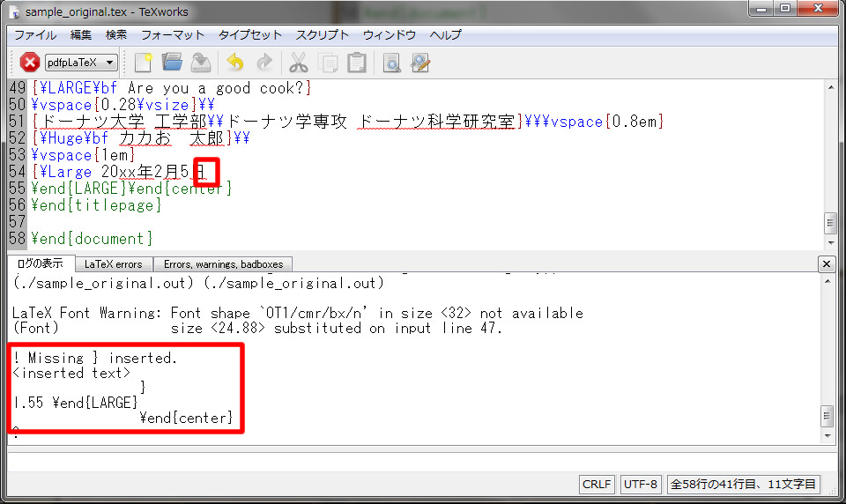846x504 pixels.
Task: Switch to the ログの表示 tab
Action: pyautogui.click(x=40, y=263)
